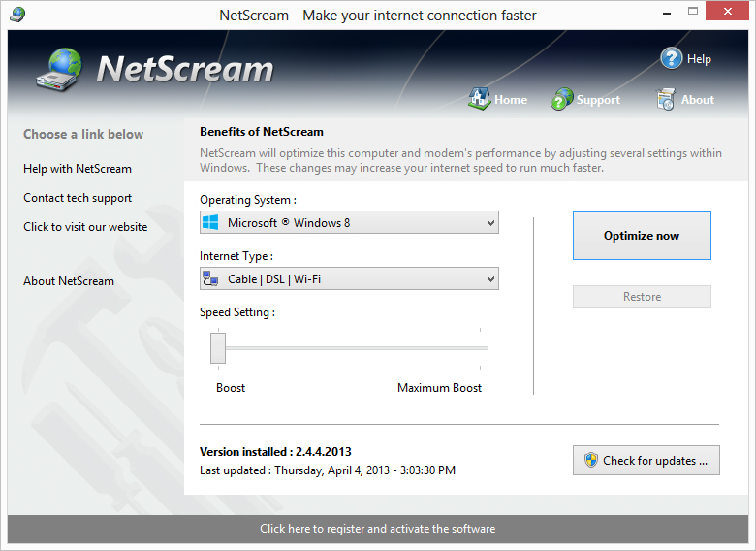The width and height of the screenshot is (756, 551).
Task: Click the Speed Setting slider thumb
Action: [218, 347]
